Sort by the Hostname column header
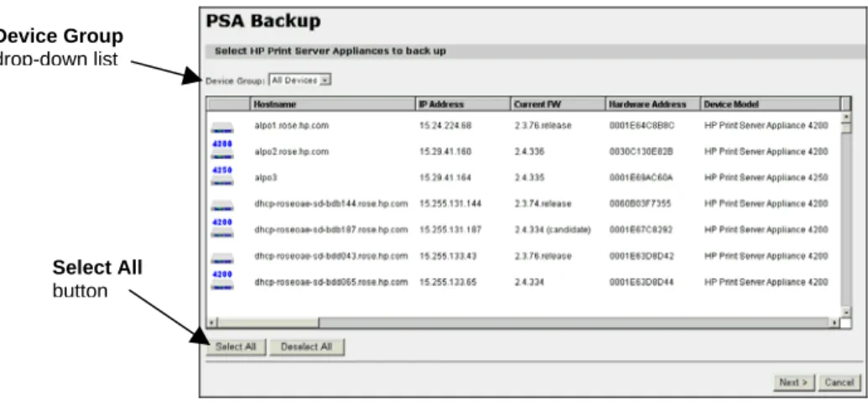Screen dimensions: 868x413 point(333,104)
